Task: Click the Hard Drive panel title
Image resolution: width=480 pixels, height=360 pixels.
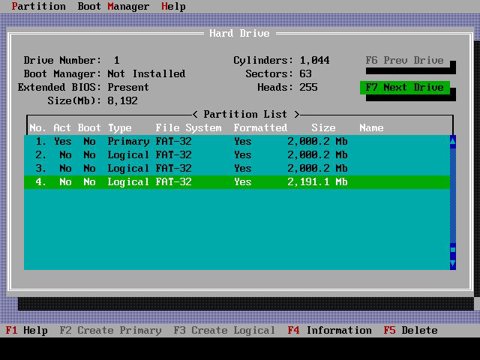Action: click(x=239, y=33)
